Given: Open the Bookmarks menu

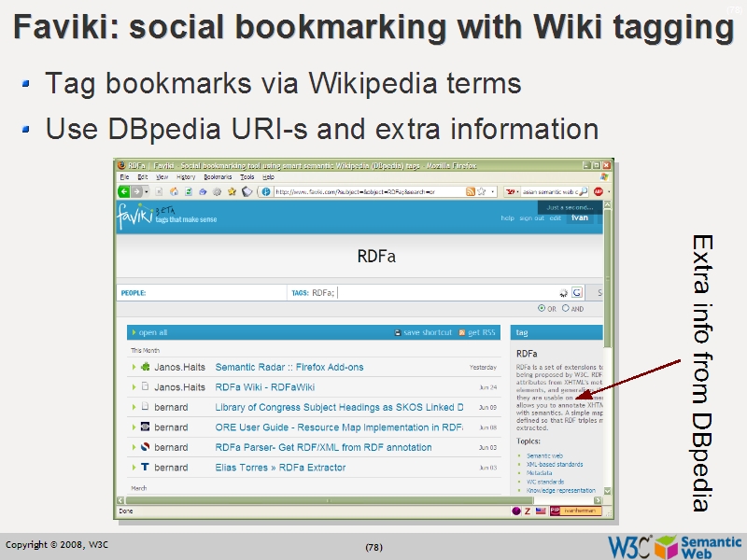Looking at the screenshot, I should coord(218,178).
